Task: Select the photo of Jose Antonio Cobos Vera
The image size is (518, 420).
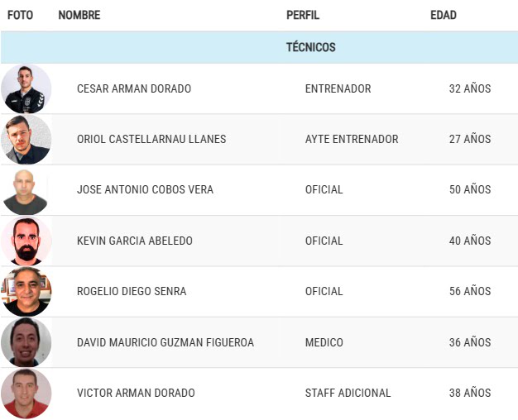Action: (26, 190)
